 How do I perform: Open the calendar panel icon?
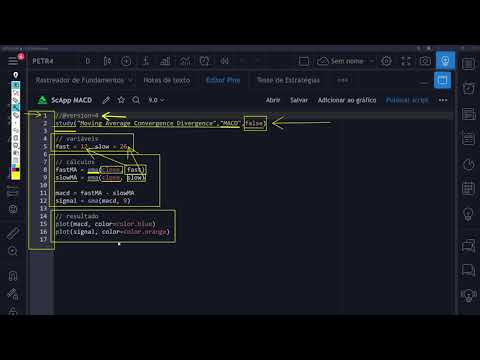468,188
